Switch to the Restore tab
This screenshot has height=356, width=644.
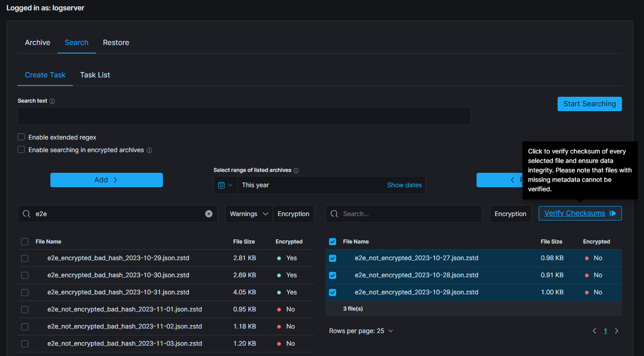coord(116,43)
